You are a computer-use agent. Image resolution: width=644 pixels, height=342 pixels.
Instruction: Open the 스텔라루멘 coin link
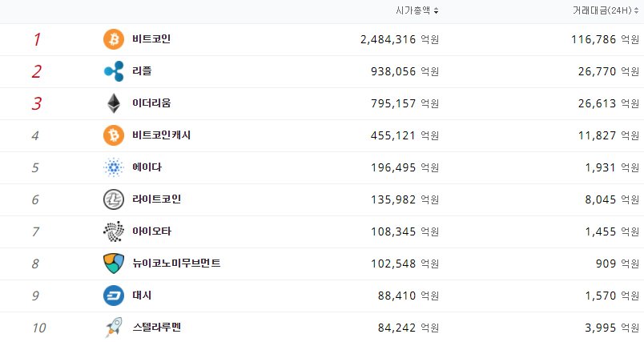(156, 328)
